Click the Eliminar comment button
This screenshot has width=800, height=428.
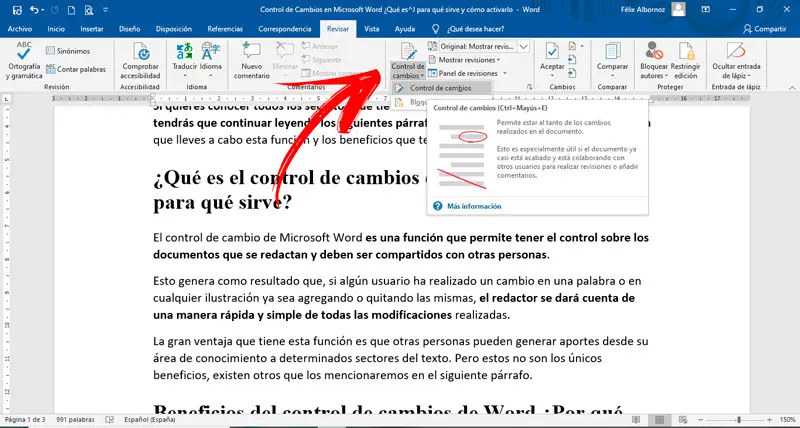pos(285,59)
